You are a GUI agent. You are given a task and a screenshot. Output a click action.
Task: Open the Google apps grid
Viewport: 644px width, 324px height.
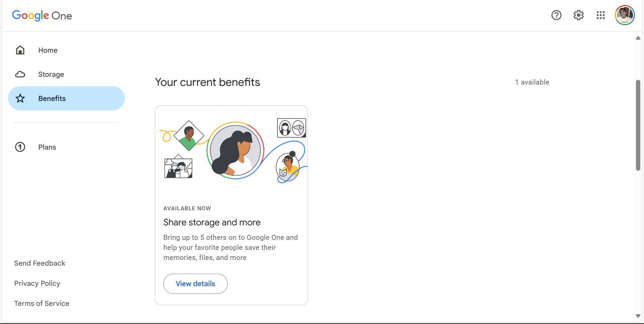(x=600, y=15)
